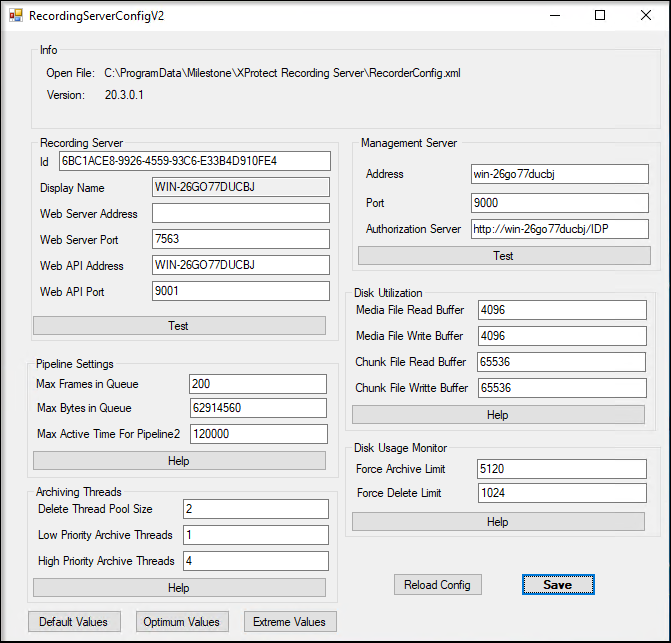Viewport: 671px width, 643px height.
Task: Click the Media File Read Buffer field
Action: coord(562,310)
